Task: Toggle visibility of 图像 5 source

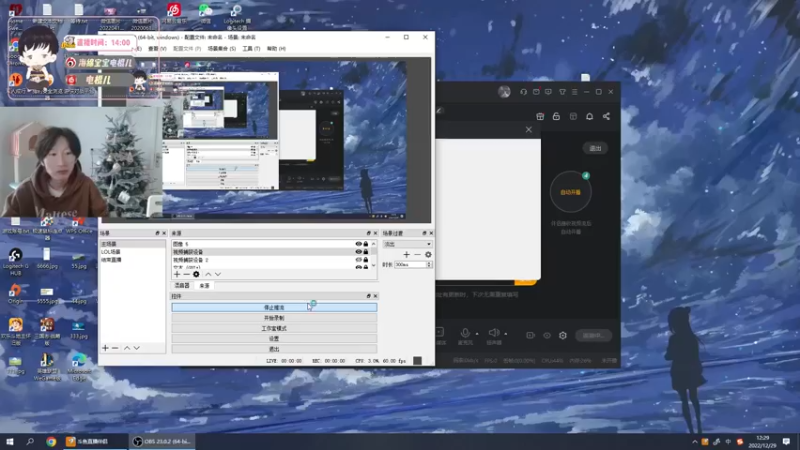Action: tap(358, 244)
